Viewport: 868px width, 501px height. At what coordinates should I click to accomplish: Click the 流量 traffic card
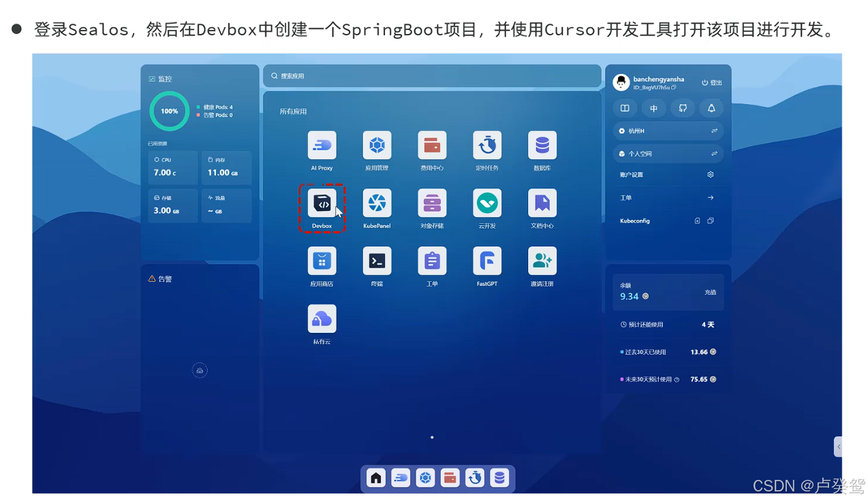(227, 206)
